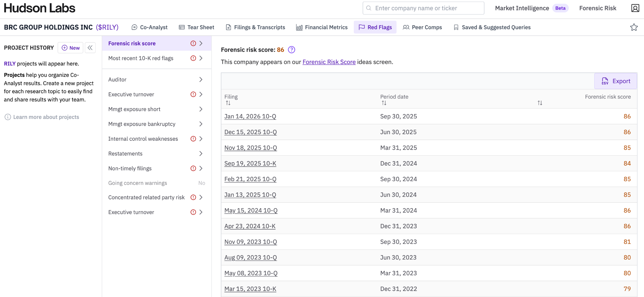Create a new project with New button
Viewport: 644px width, 297px height.
pos(71,48)
